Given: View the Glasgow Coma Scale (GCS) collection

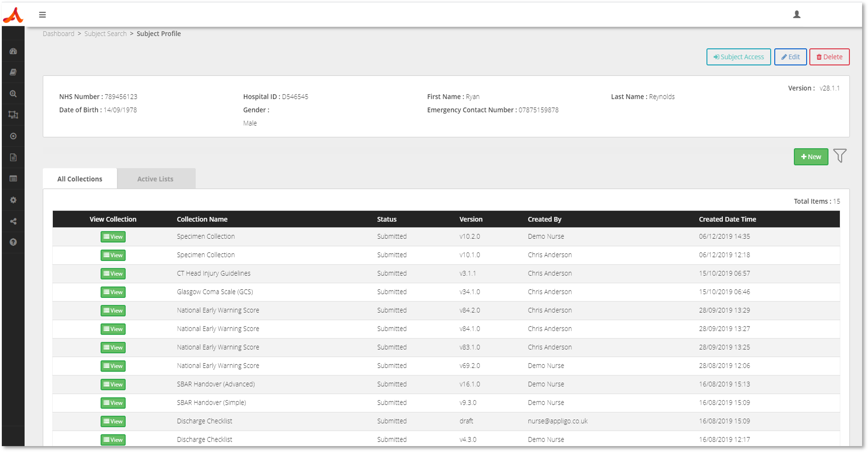Looking at the screenshot, I should (113, 292).
